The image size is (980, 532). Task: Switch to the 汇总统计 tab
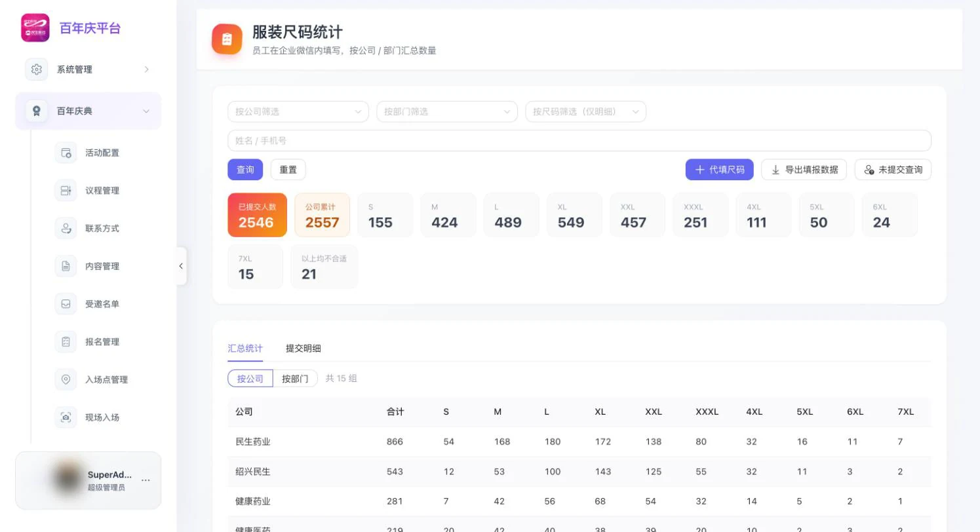245,349
